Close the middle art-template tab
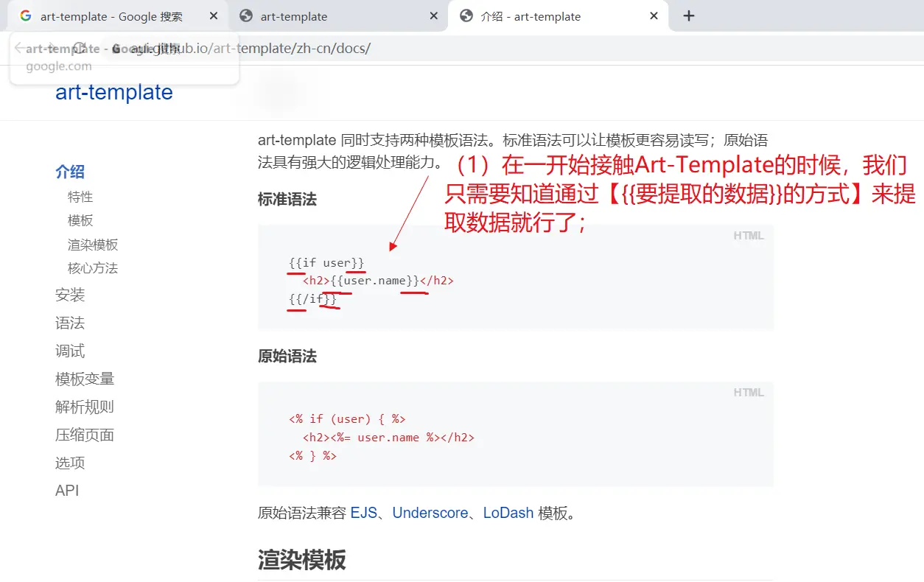This screenshot has height=582, width=924. (x=433, y=16)
